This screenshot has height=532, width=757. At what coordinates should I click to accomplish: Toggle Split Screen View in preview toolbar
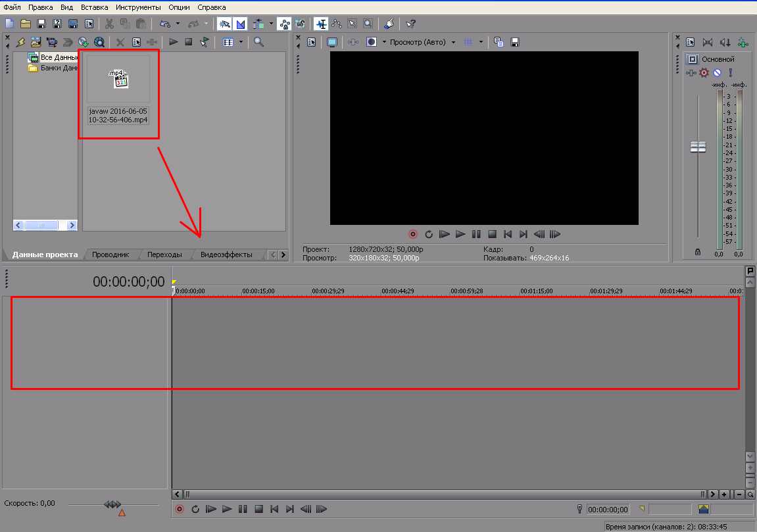(371, 42)
